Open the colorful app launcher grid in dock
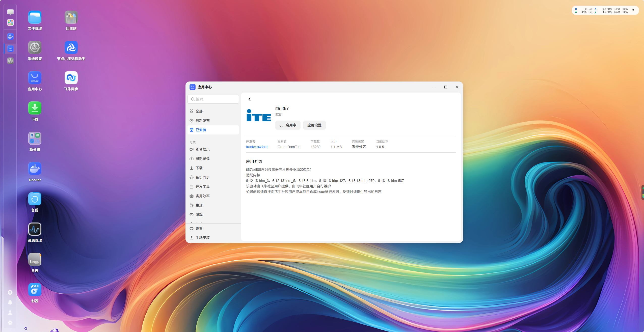The image size is (644, 332). (x=10, y=22)
